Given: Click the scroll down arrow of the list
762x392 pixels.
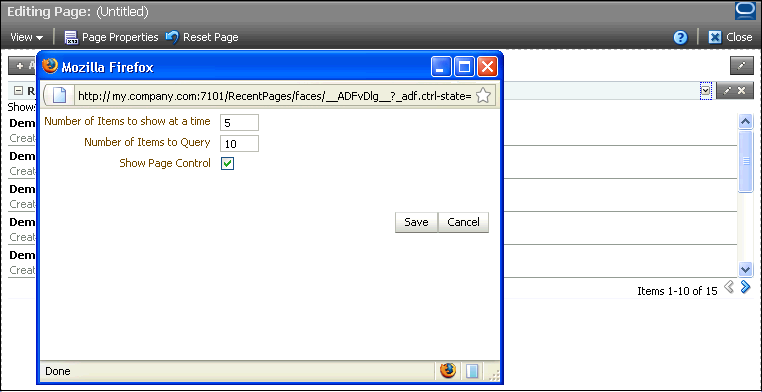Looking at the screenshot, I should 745,269.
